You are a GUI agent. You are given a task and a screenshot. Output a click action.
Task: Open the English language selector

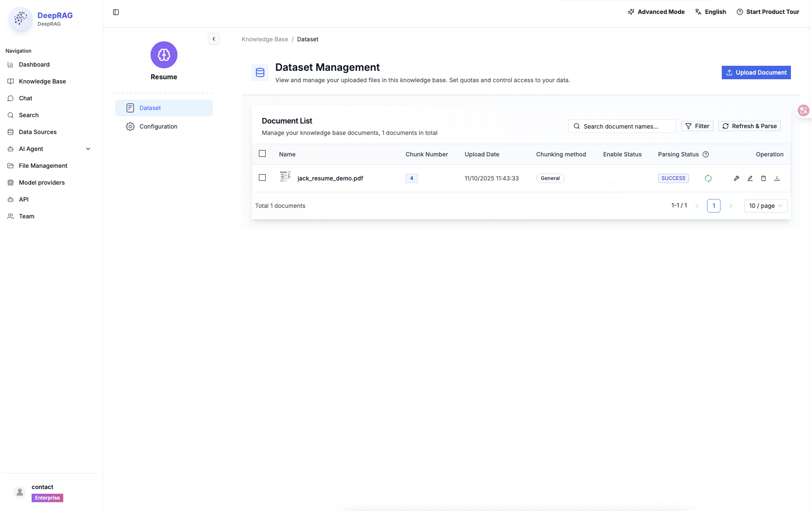(711, 12)
